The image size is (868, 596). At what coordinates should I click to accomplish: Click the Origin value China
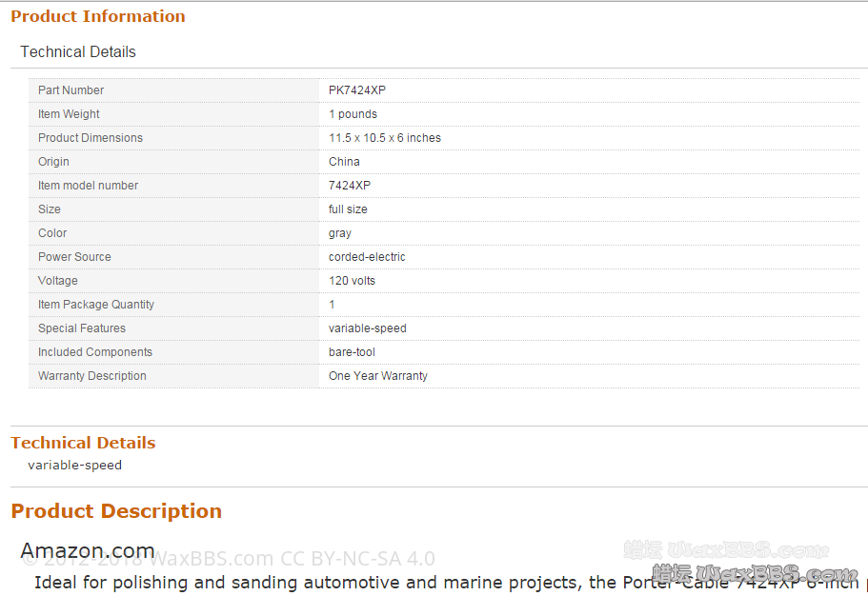(344, 162)
